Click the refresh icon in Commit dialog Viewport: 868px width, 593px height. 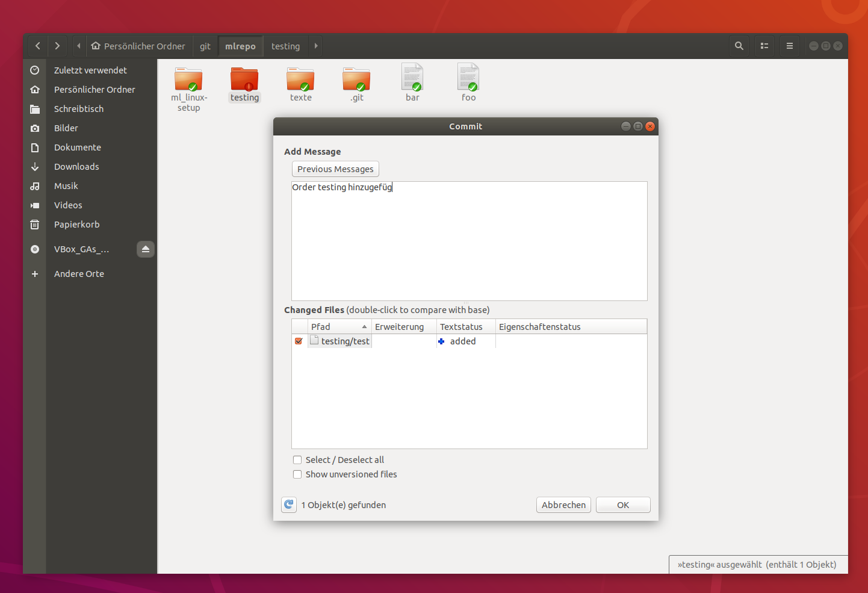pyautogui.click(x=289, y=505)
